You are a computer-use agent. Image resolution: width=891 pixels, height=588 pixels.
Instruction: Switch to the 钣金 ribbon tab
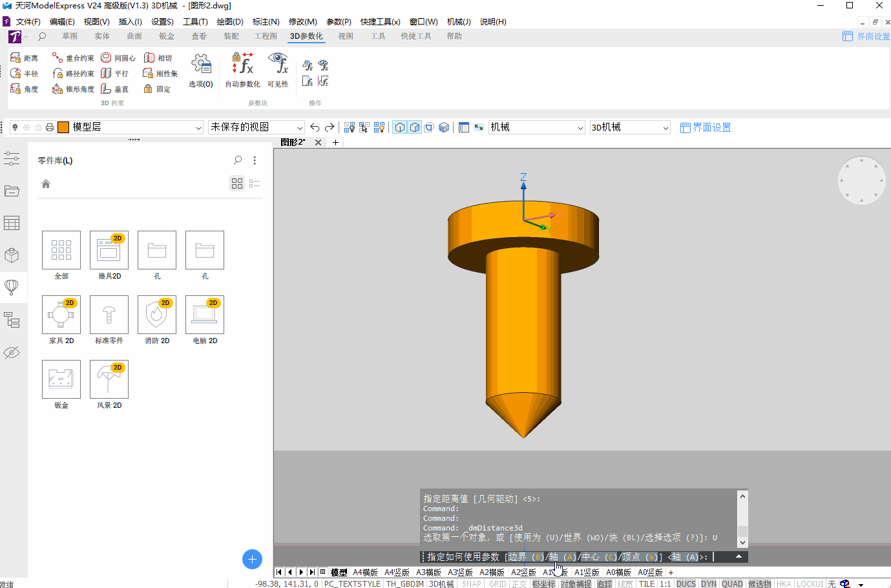tap(167, 36)
